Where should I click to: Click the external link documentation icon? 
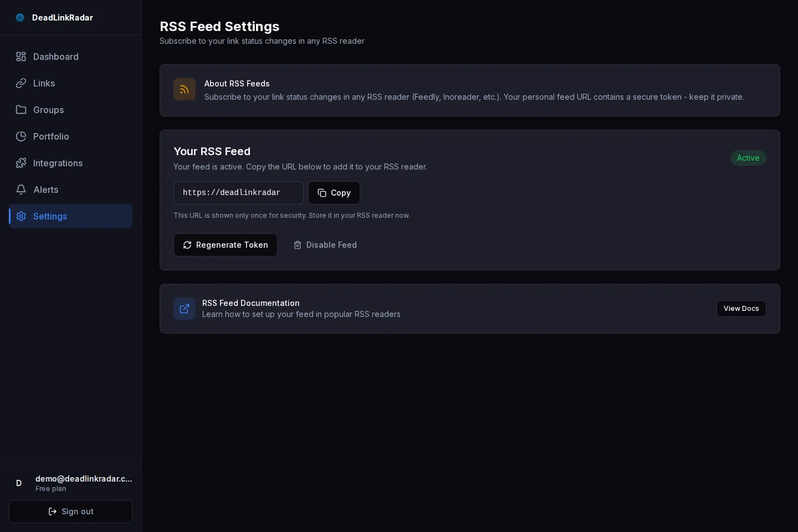coord(185,309)
